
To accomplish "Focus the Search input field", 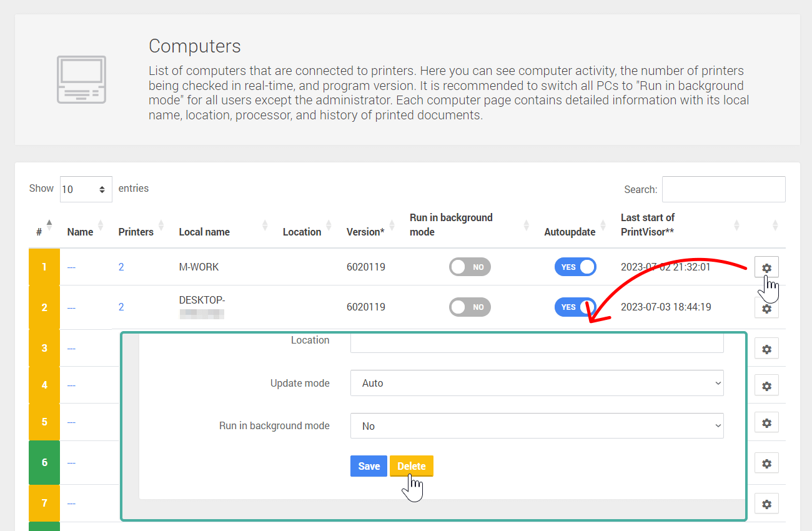I will click(723, 189).
